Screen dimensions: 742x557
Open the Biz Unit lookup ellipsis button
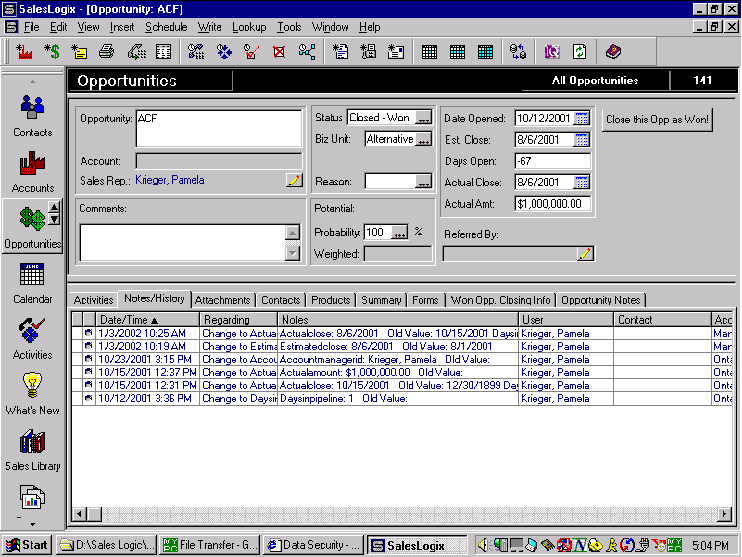(424, 140)
